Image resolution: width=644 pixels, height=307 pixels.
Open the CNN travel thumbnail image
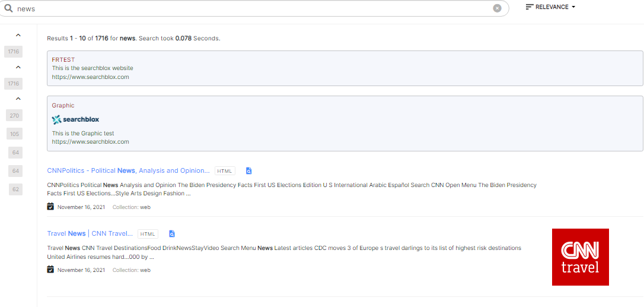click(581, 257)
